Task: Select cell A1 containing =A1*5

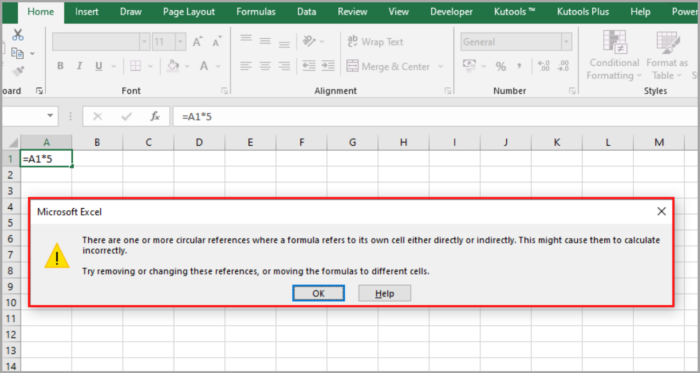Action: [x=46, y=158]
